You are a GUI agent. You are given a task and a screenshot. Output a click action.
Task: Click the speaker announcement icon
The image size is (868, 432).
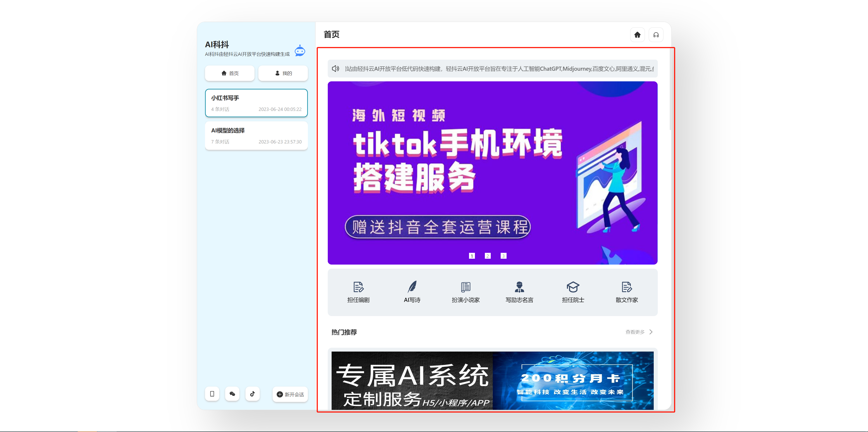point(335,69)
